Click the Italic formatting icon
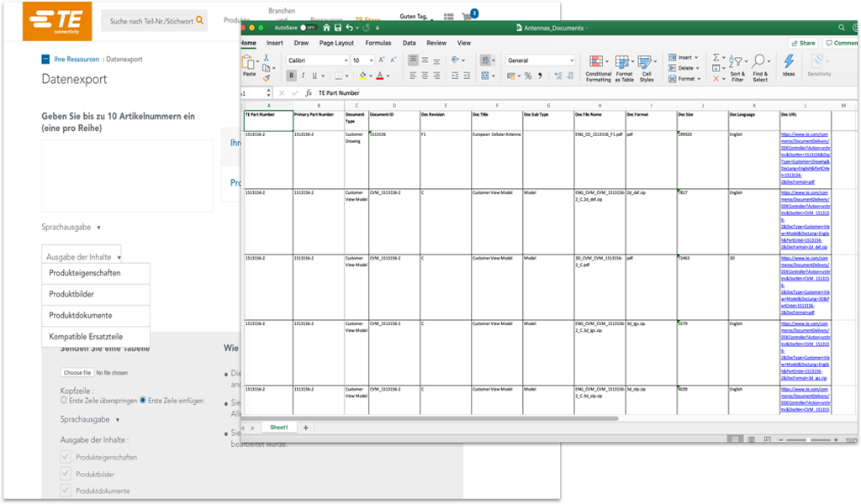The height and width of the screenshot is (504, 861). [x=303, y=76]
